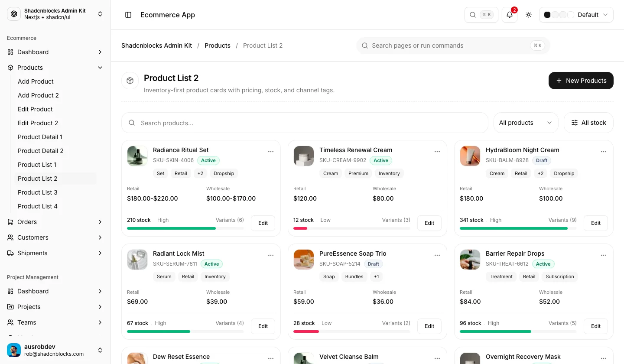624x364 pixels.
Task: Collapse the Products sidebar section
Action: click(x=55, y=68)
